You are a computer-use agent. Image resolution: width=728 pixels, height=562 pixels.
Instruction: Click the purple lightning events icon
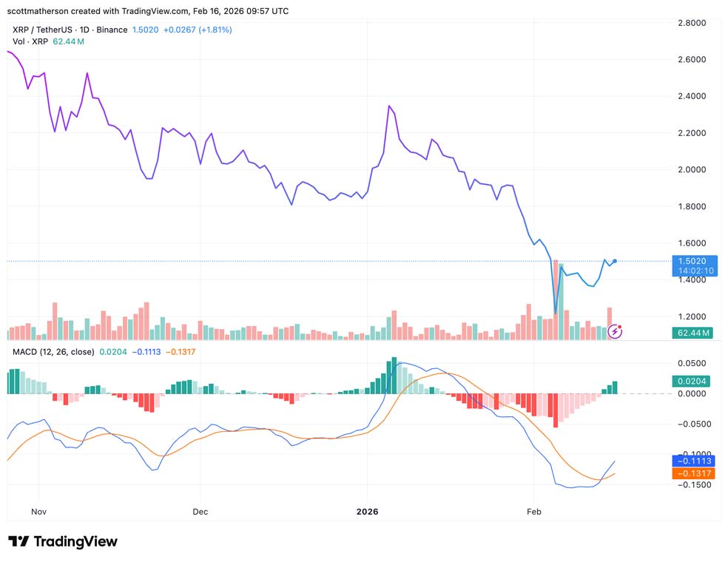point(616,331)
